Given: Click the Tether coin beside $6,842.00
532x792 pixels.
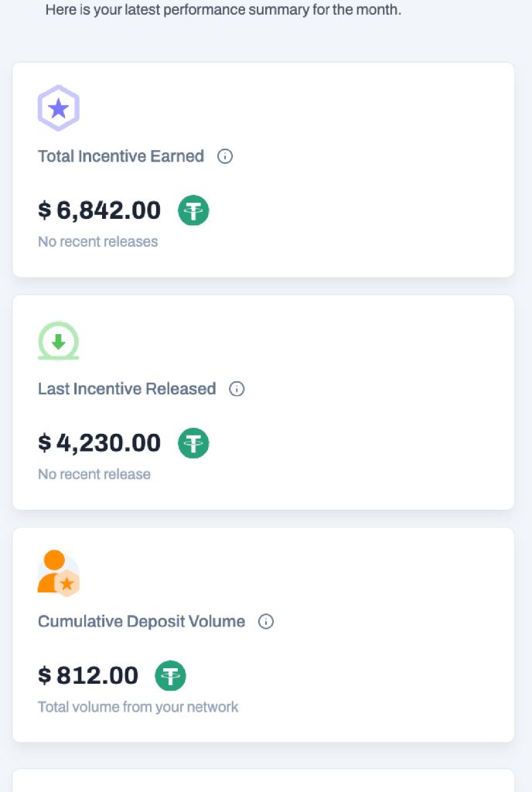Looking at the screenshot, I should point(193,210).
